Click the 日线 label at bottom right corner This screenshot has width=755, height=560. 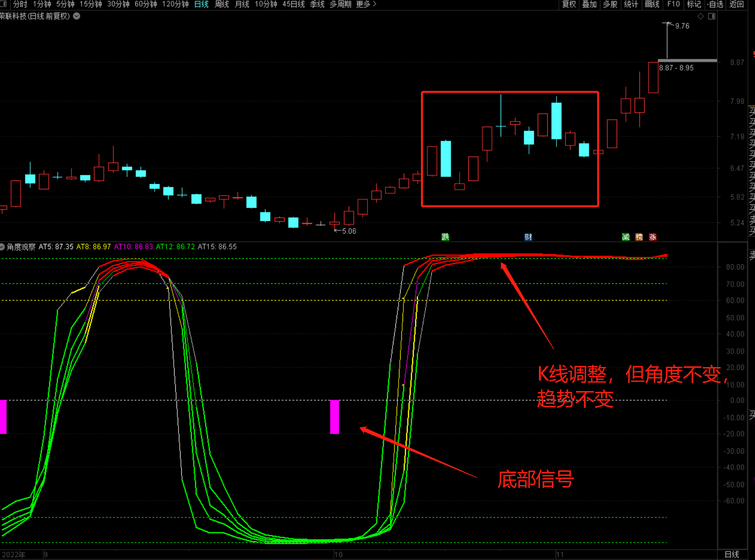click(x=731, y=554)
